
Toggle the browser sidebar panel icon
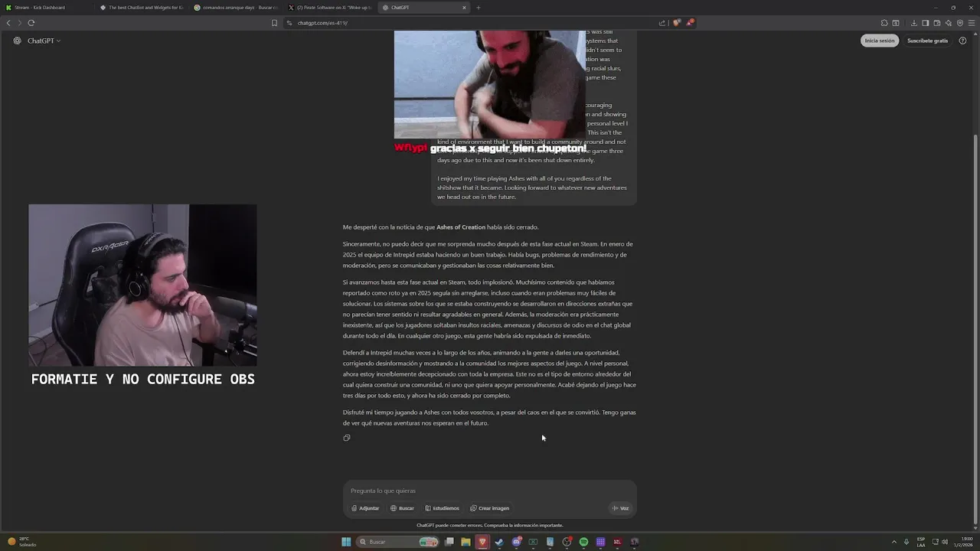tap(925, 23)
